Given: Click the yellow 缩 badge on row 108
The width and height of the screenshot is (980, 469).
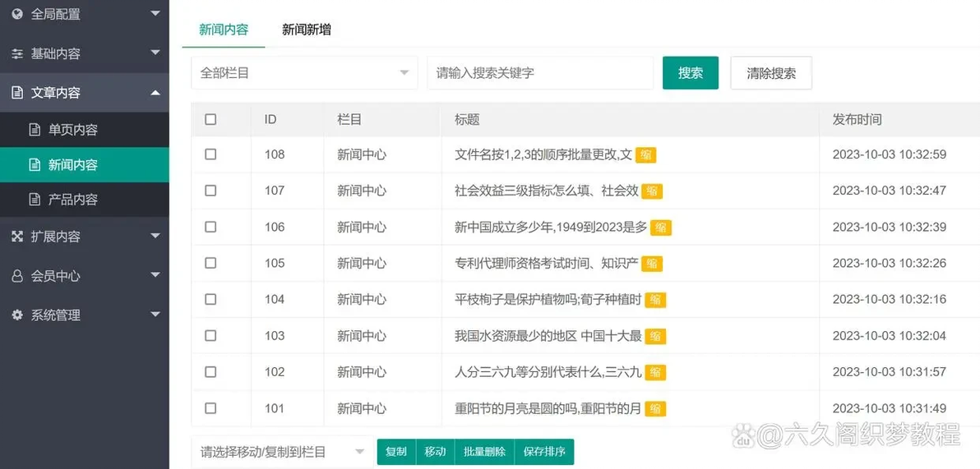Looking at the screenshot, I should (646, 154).
